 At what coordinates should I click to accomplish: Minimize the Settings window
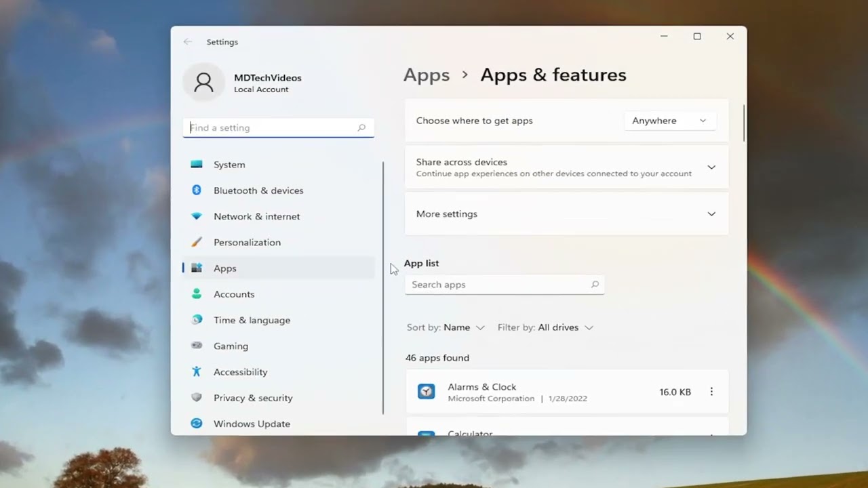665,37
